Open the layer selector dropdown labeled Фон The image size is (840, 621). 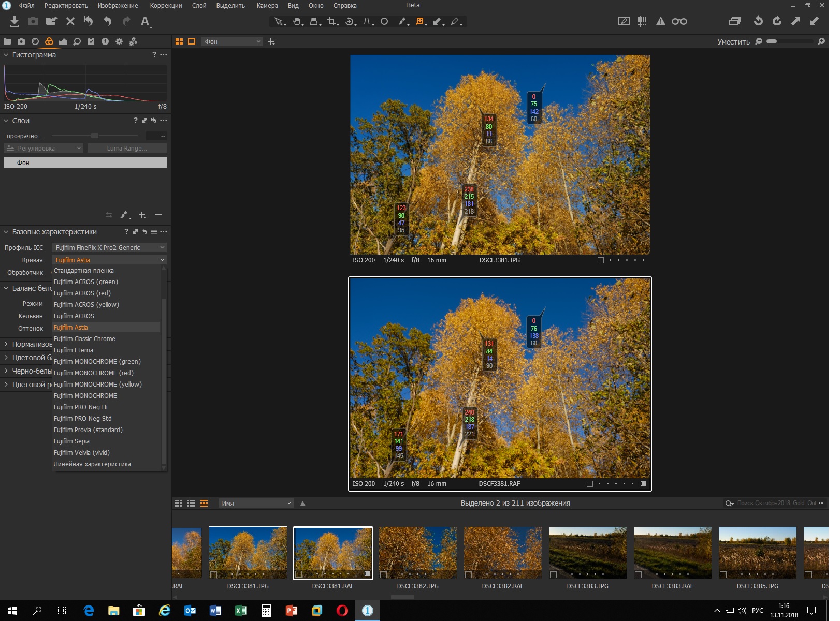click(232, 41)
